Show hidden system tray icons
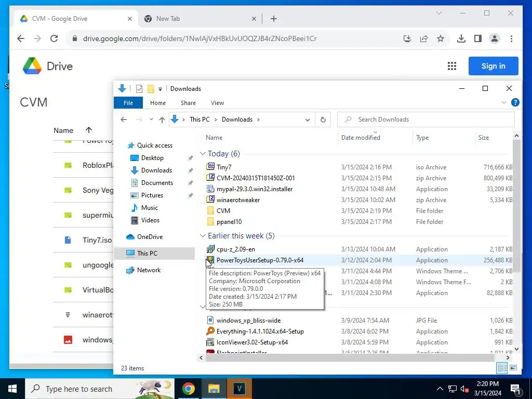The image size is (532, 399). (440, 389)
